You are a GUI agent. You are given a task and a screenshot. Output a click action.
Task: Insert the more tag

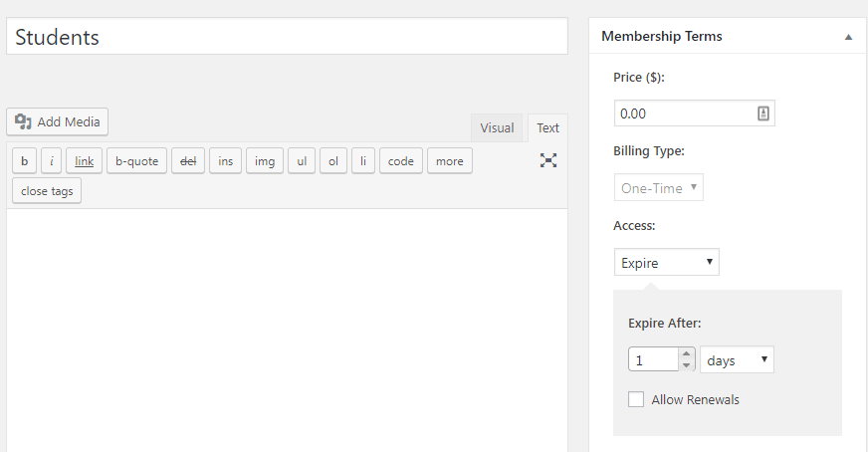pos(450,161)
